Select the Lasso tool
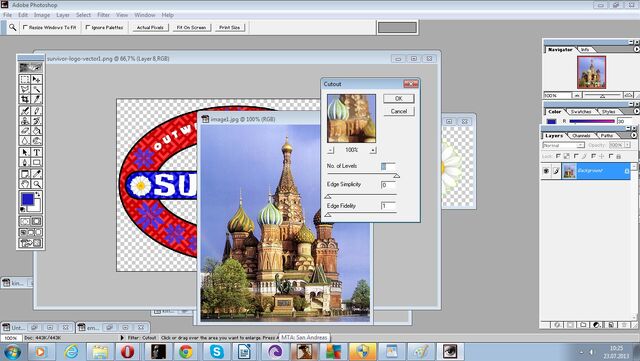This screenshot has width=640, height=361. coord(25,89)
